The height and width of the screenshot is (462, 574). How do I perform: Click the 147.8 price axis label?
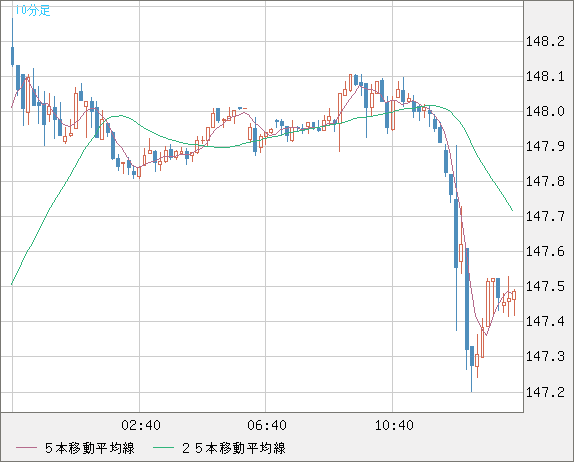tap(545, 181)
